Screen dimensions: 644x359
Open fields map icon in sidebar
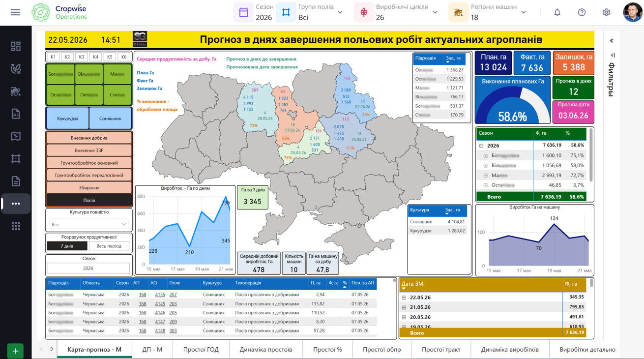tap(16, 136)
